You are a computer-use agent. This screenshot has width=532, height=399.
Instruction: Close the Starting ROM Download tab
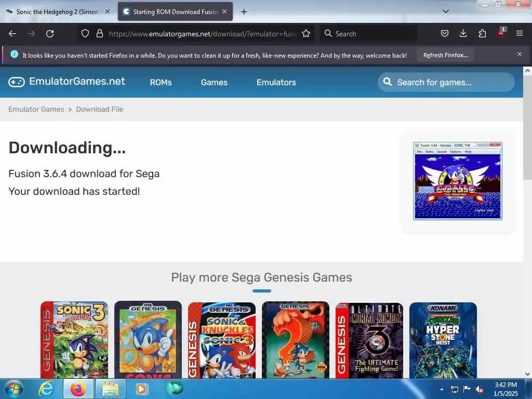(224, 11)
